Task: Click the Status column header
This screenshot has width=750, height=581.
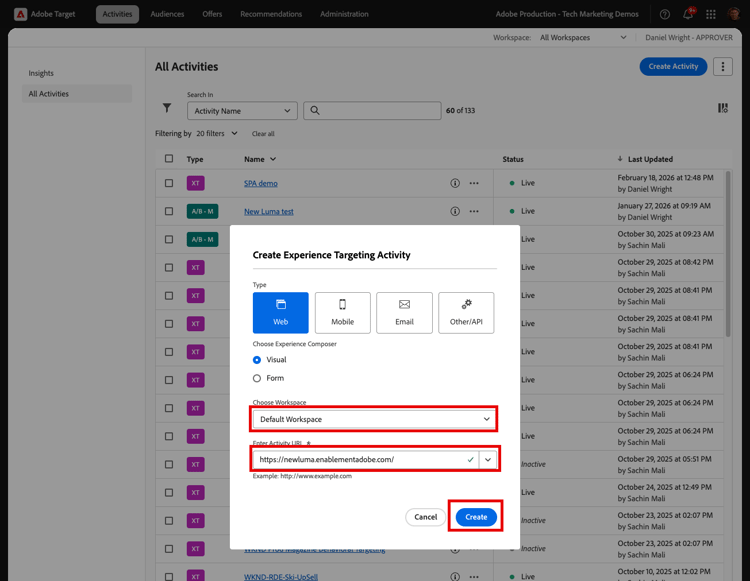Action: point(513,159)
